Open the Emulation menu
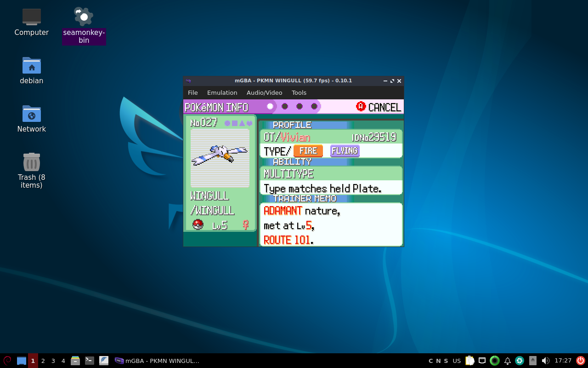Viewport: 588px width, 368px height. 222,92
